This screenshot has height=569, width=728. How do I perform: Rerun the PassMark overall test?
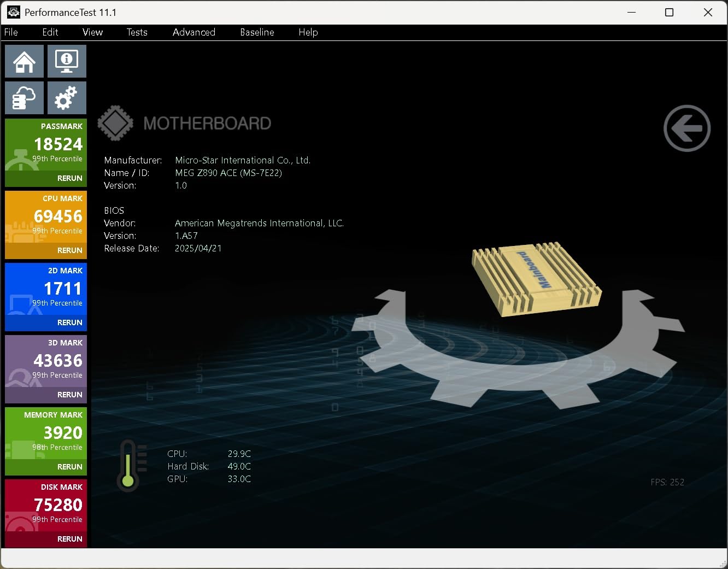pos(70,178)
